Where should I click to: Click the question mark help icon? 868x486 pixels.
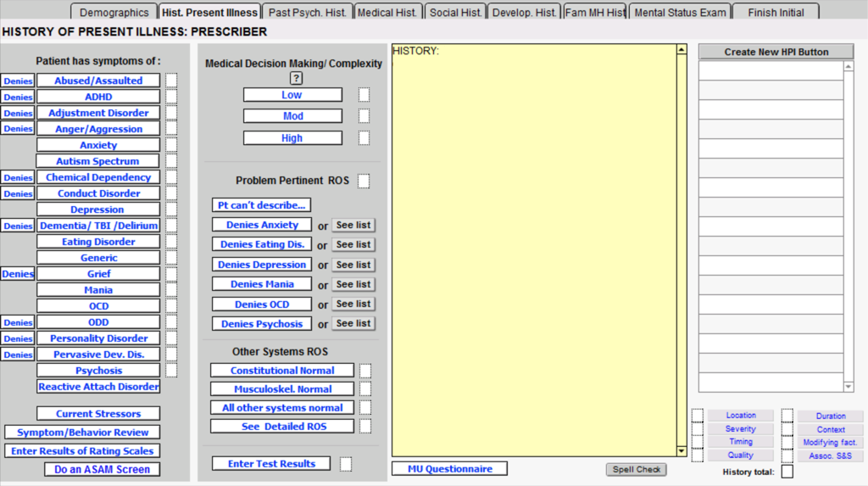tap(296, 78)
